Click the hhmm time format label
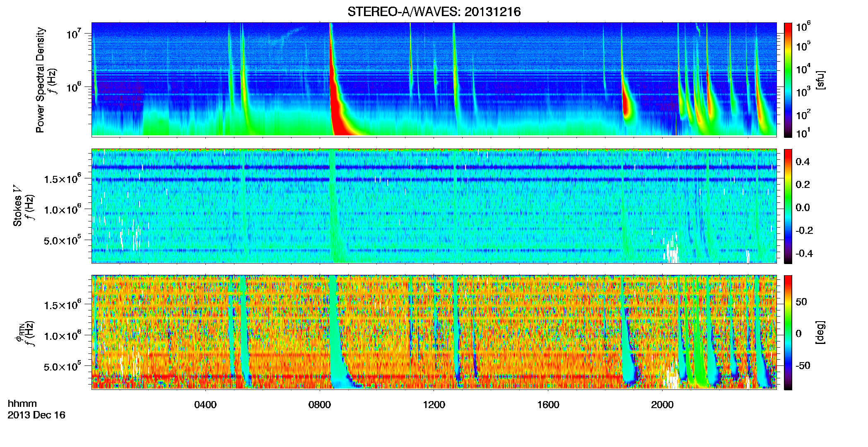Image resolution: width=868 pixels, height=447 pixels. [22, 404]
